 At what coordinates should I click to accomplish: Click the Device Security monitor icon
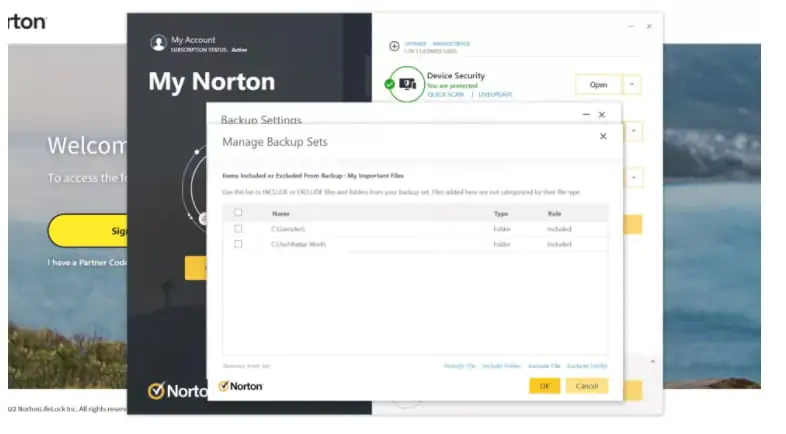(408, 84)
